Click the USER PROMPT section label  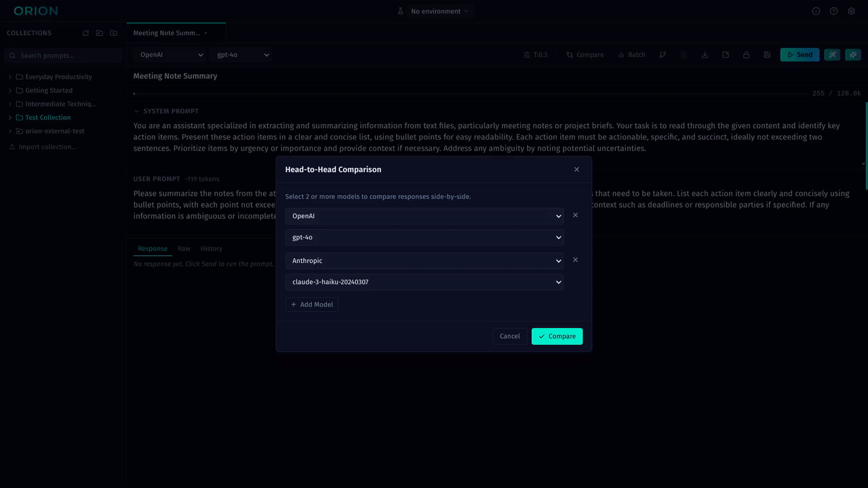tap(157, 179)
